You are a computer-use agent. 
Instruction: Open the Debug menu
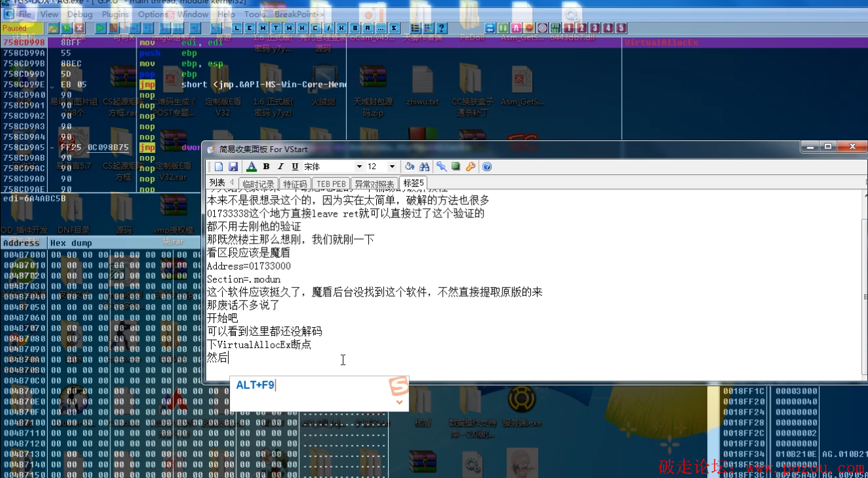coord(80,14)
